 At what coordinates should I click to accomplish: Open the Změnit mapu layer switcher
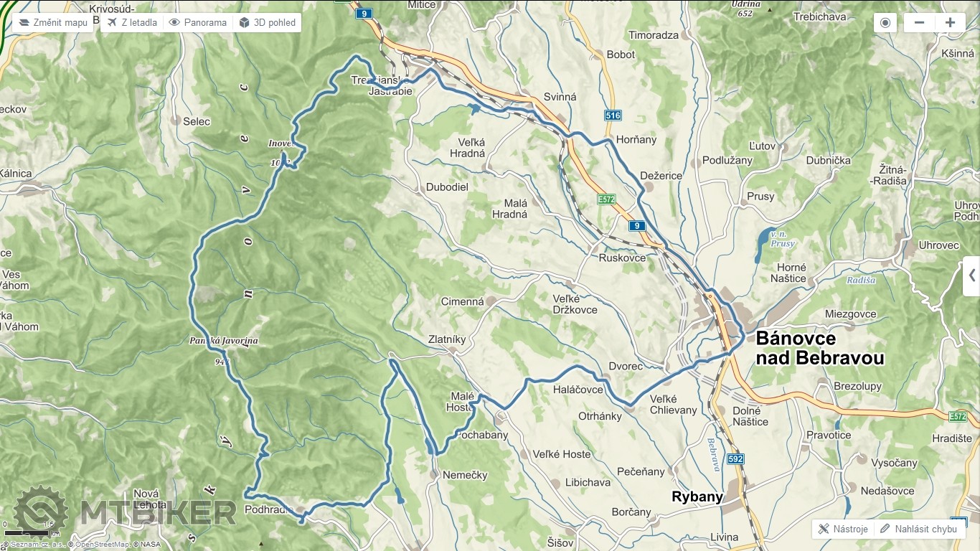tap(53, 22)
